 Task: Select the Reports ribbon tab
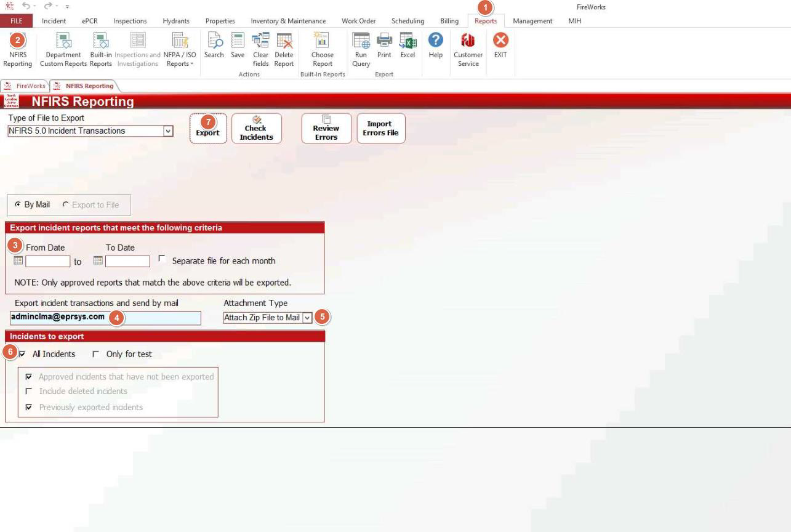486,21
